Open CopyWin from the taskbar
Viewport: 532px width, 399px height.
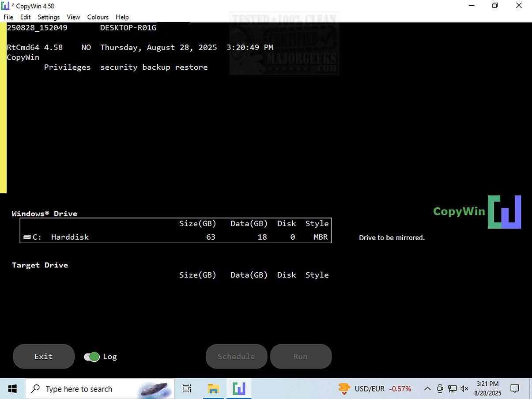pos(239,389)
